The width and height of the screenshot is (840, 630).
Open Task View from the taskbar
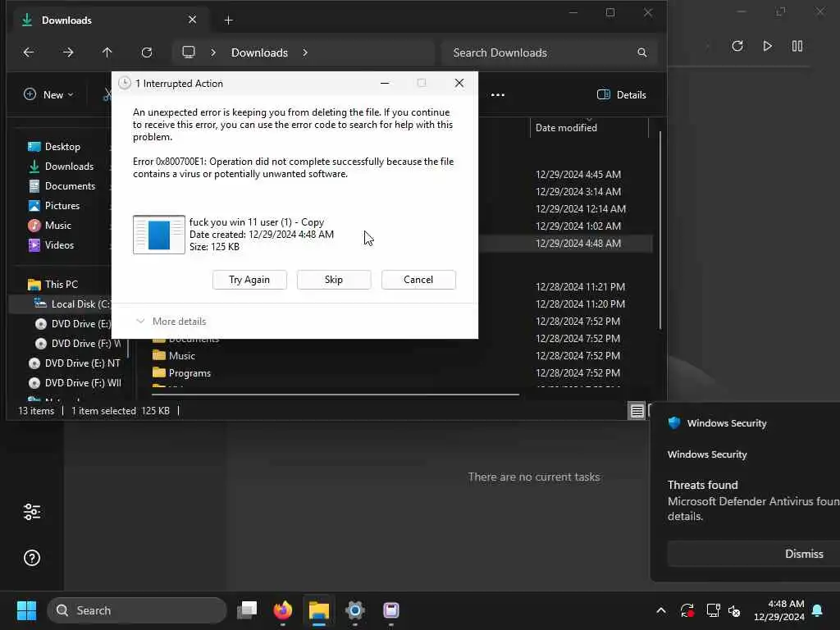[247, 610]
